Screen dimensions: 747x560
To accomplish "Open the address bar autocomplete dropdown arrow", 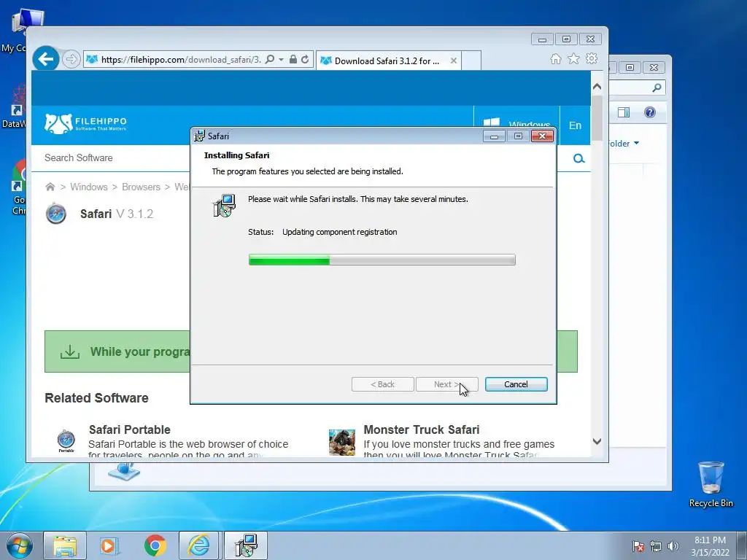I will (x=281, y=60).
